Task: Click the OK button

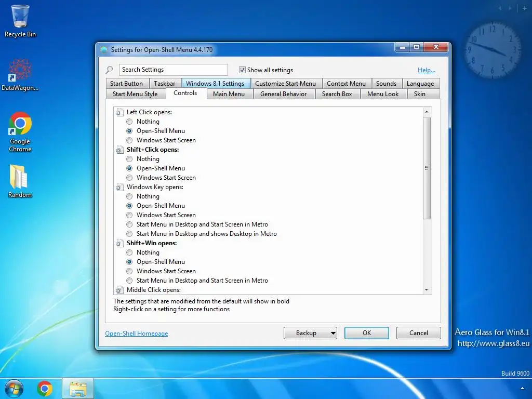Action: coord(367,333)
